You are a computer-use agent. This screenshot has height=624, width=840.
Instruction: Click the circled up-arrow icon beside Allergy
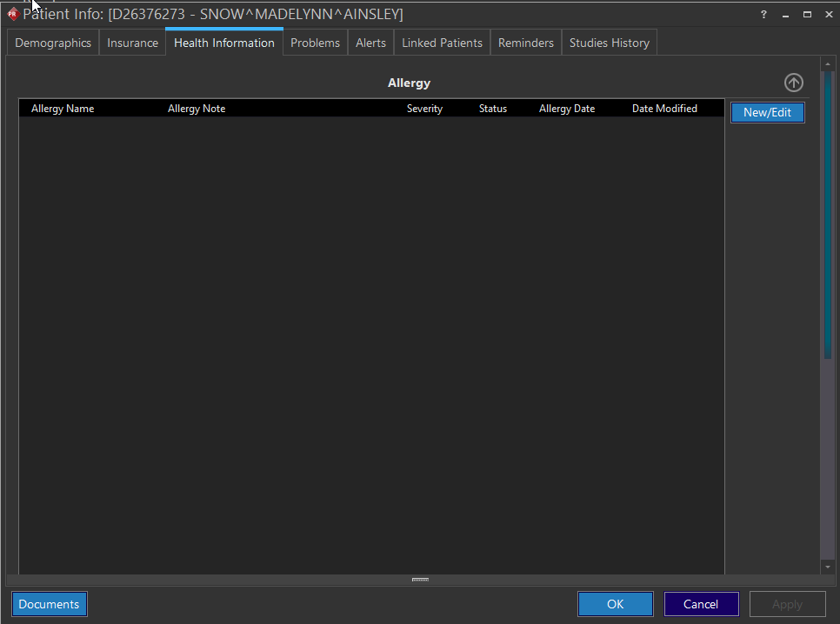(x=793, y=83)
